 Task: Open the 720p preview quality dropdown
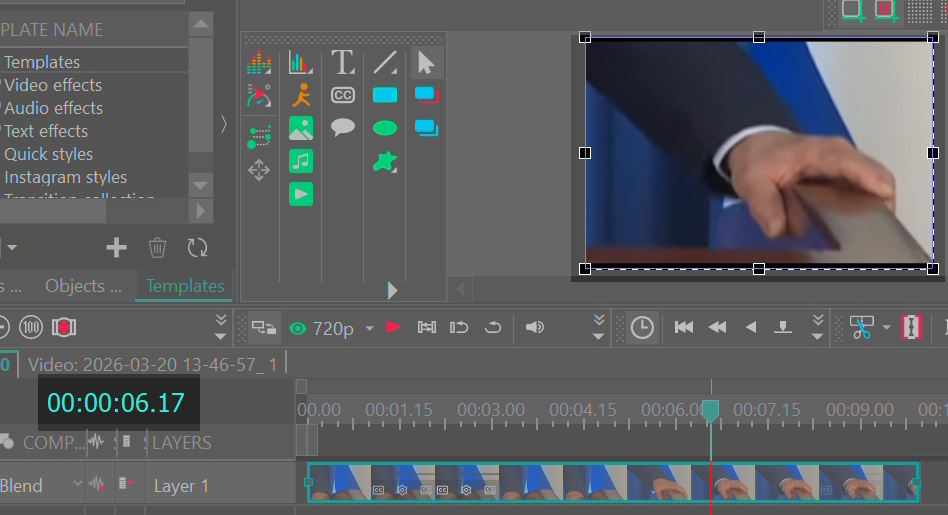369,328
